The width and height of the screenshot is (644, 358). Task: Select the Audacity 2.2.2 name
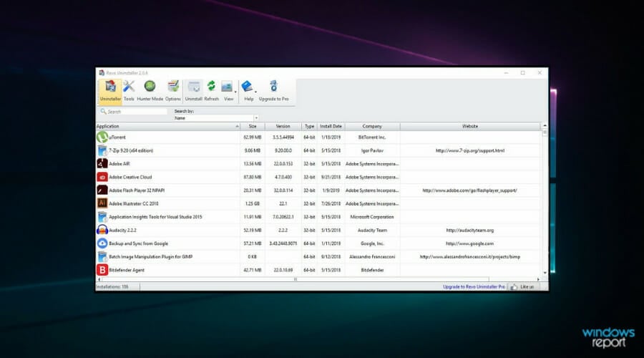coord(122,230)
